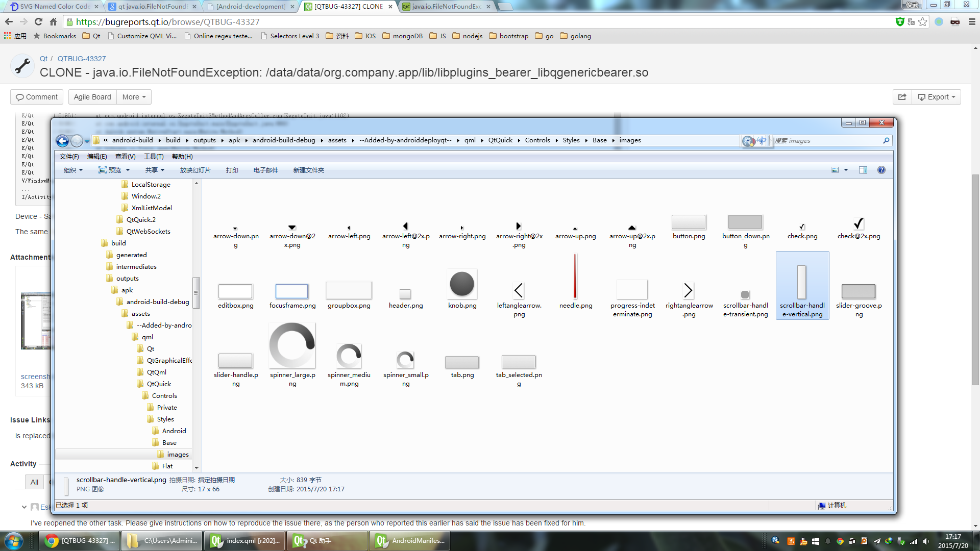Open 查看(V) menu
980x551 pixels.
point(125,157)
